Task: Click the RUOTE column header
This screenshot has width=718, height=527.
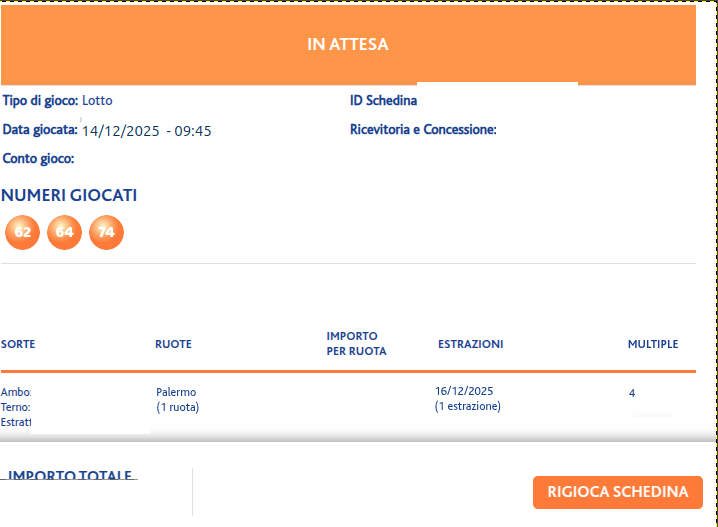Action: (173, 344)
